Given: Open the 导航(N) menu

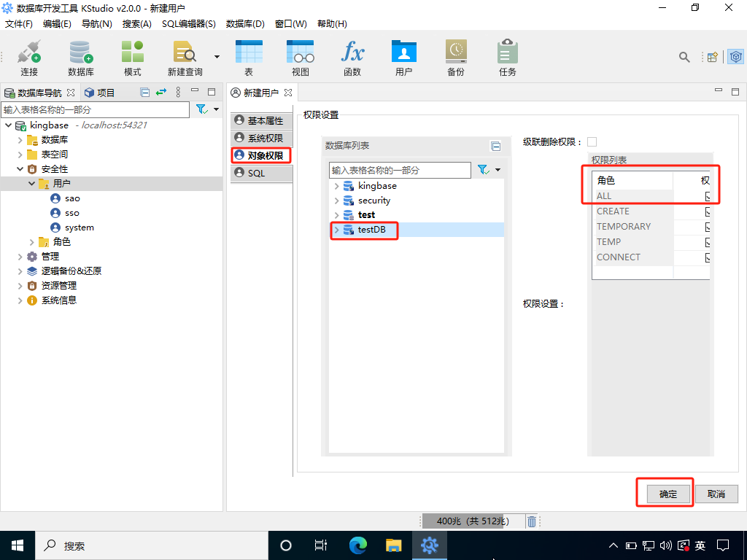Looking at the screenshot, I should [97, 24].
